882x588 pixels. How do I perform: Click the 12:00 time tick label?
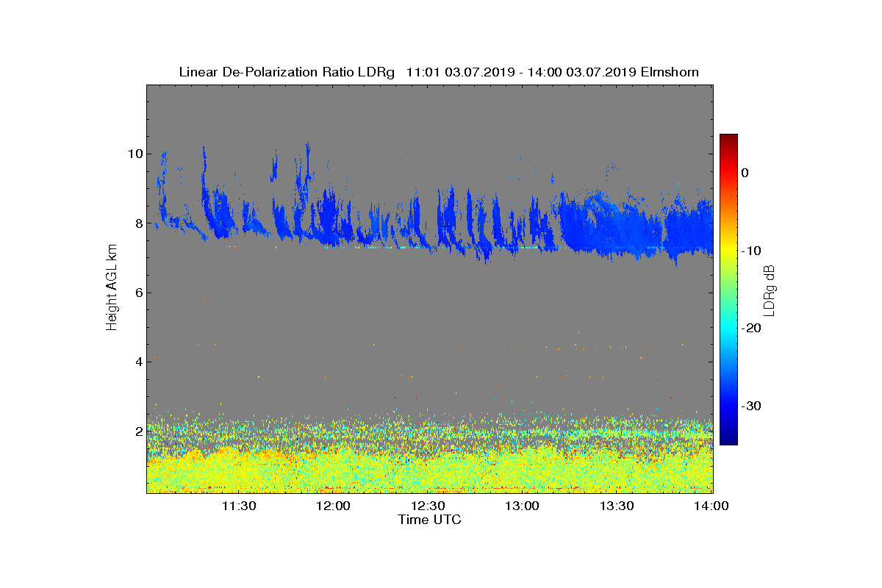point(334,506)
